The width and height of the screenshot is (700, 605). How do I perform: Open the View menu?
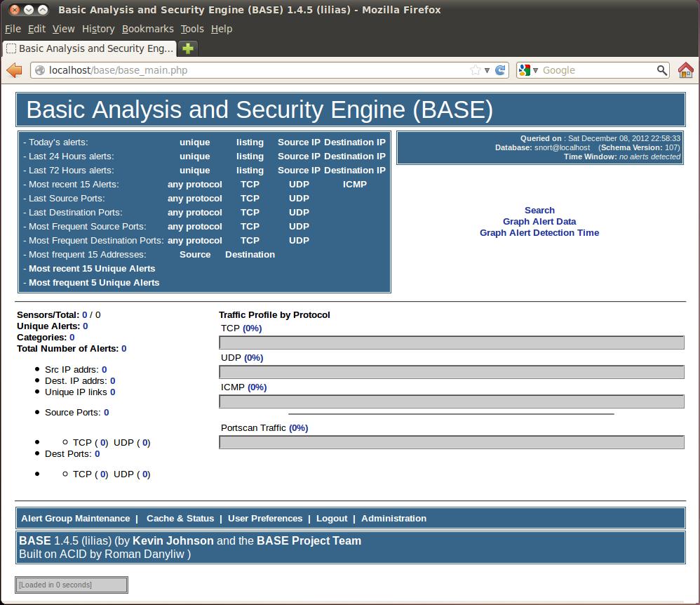63,29
